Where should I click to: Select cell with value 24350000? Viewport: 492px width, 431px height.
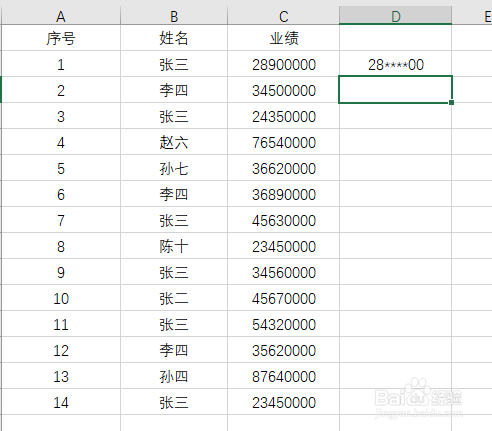point(283,116)
